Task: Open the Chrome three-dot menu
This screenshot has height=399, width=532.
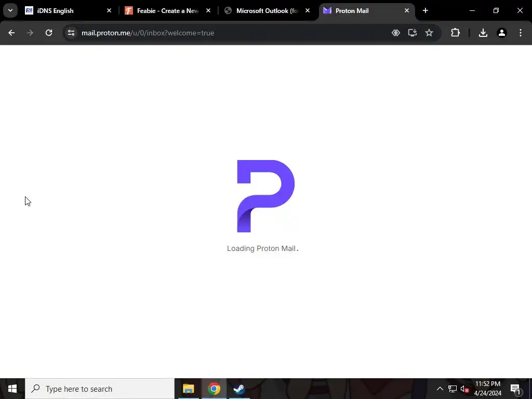Action: (521, 33)
